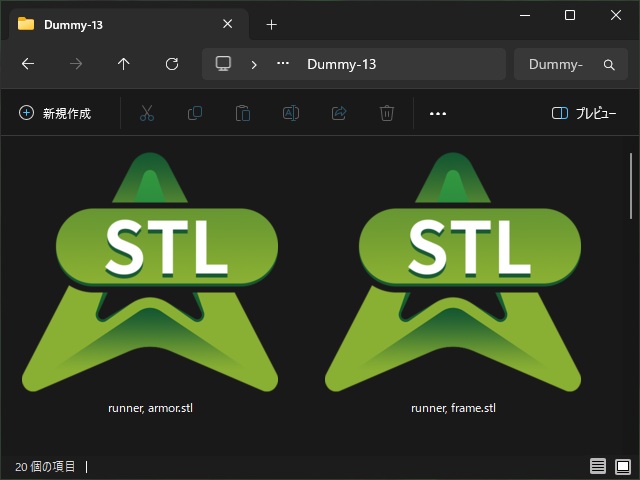Click the search magnifier icon
The height and width of the screenshot is (480, 640).
coord(609,64)
